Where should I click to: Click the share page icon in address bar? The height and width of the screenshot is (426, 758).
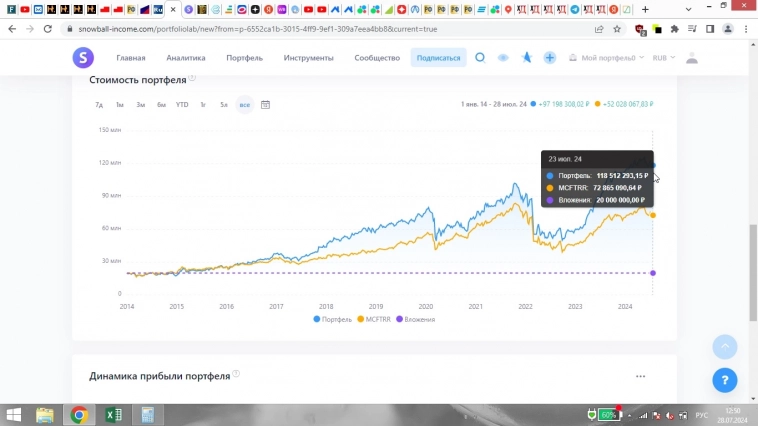[x=599, y=29]
